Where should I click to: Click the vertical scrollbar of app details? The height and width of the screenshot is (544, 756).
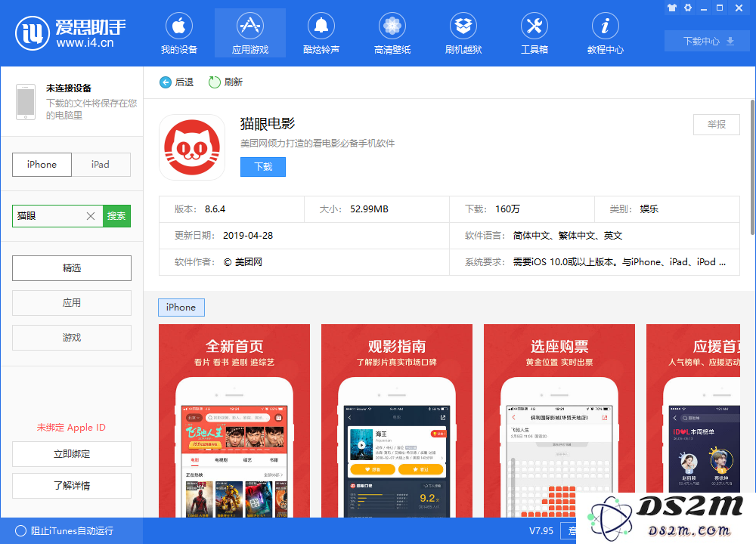pos(753,167)
